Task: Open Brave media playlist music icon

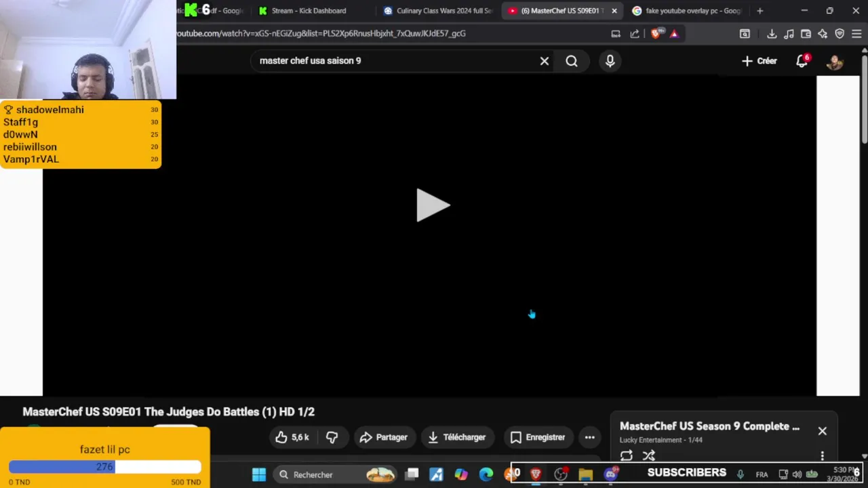Action: pos(789,34)
